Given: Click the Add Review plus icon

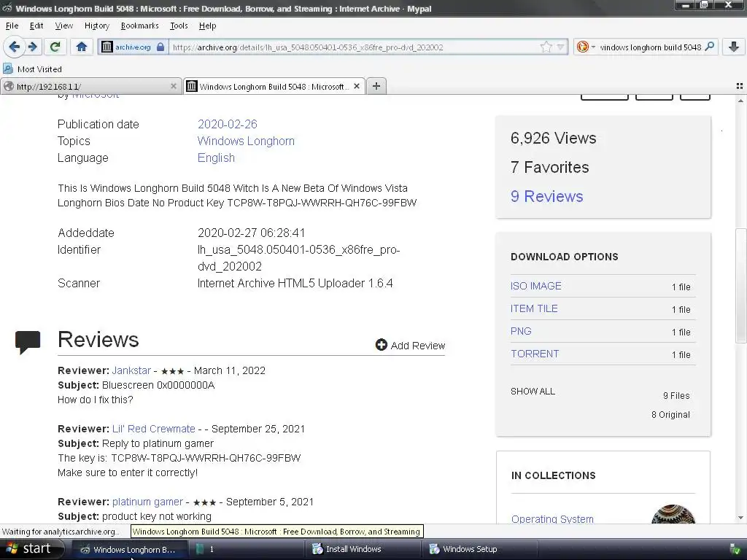Looking at the screenshot, I should pos(381,345).
